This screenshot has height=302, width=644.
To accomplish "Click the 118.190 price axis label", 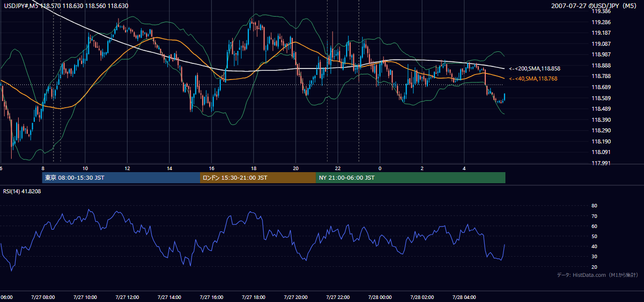I will pyautogui.click(x=601, y=141).
